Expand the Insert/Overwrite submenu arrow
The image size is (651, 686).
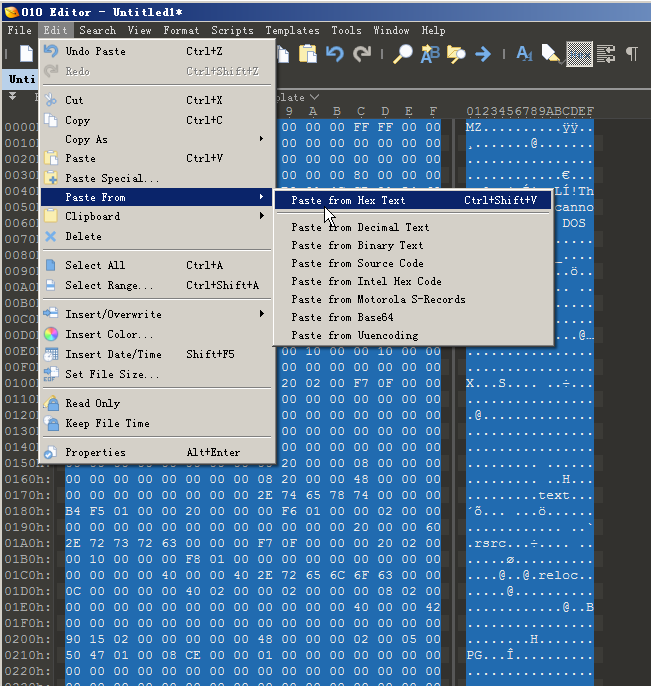[x=262, y=314]
